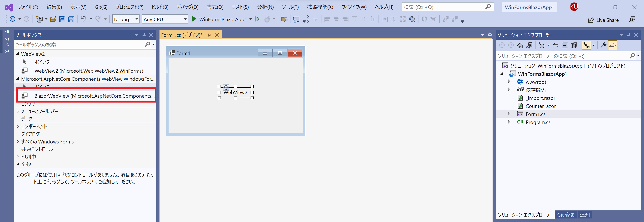This screenshot has width=644, height=222.
Task: Click the Find in Files folder-search icon
Action: pos(284,19)
